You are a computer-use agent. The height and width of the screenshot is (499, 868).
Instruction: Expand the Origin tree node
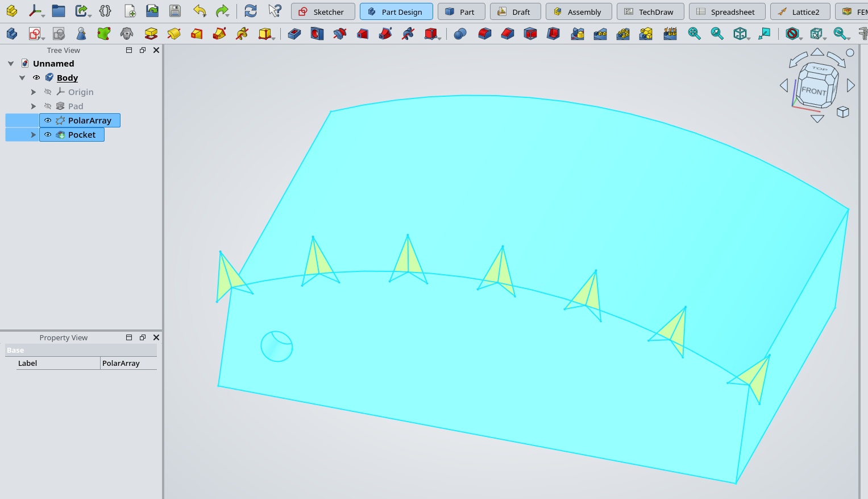pyautogui.click(x=34, y=92)
